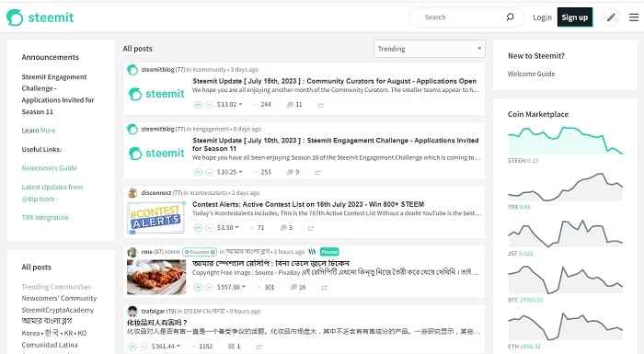
Task: Open the Community Curators for August post title
Action: click(334, 81)
